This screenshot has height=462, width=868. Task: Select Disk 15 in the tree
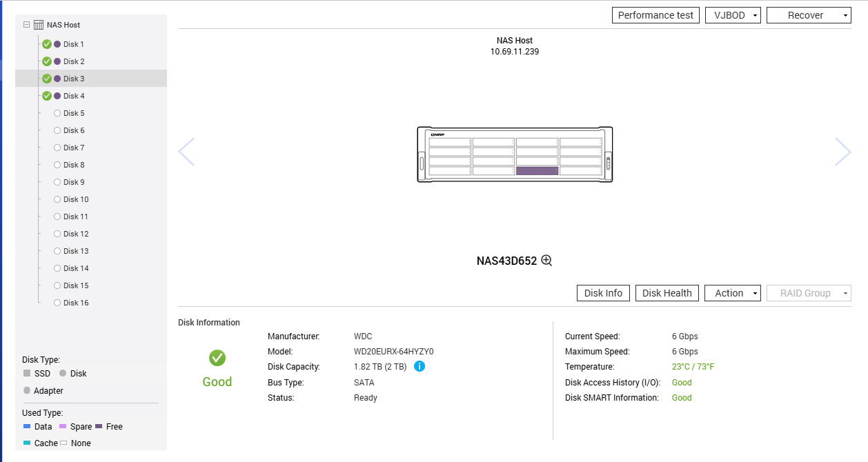click(76, 285)
